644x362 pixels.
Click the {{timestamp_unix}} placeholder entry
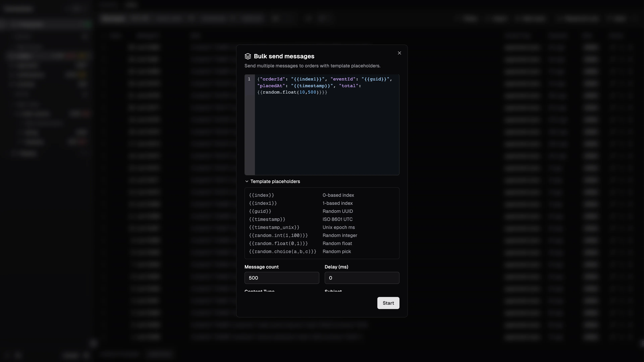click(274, 227)
